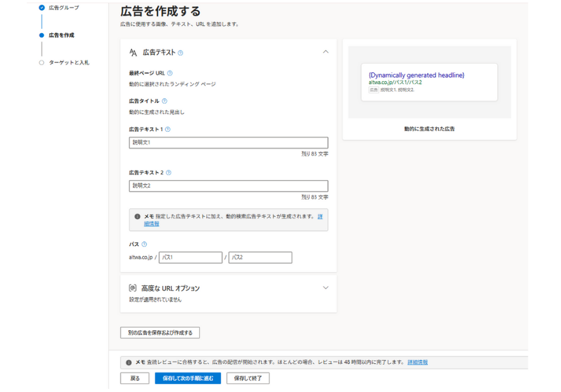
Task: Click help icon beside 広告テキスト 2
Action: point(169,173)
